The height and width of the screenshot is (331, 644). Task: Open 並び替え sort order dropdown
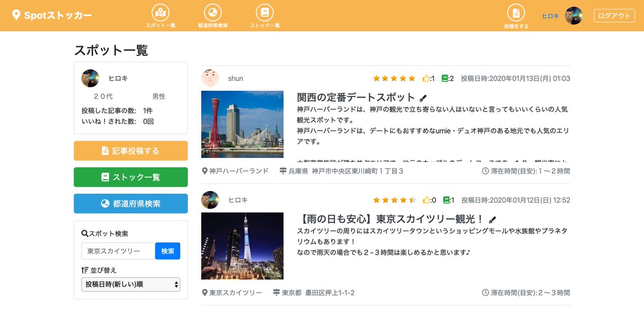coord(131,284)
